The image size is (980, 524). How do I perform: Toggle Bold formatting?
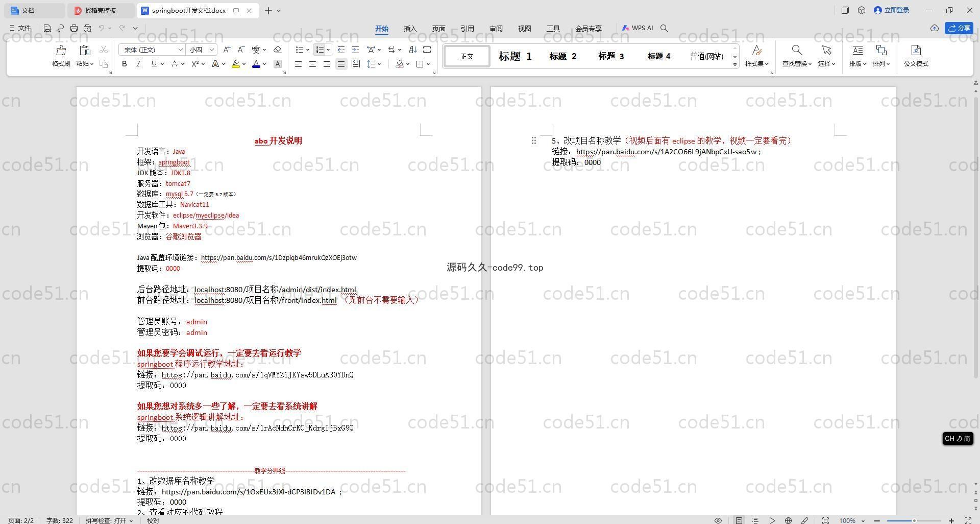pos(124,64)
